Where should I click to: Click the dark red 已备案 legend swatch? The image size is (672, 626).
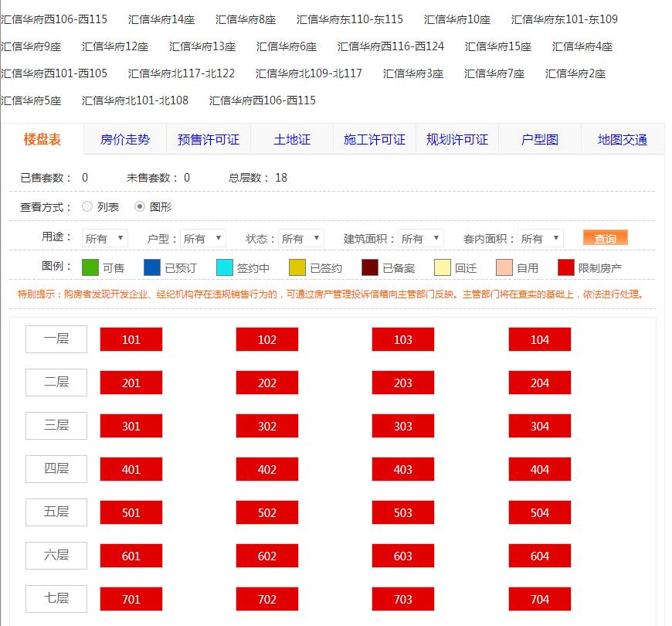click(370, 267)
